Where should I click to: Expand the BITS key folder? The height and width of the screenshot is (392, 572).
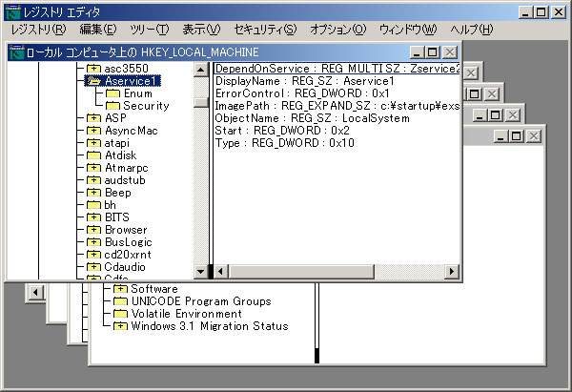coord(93,217)
